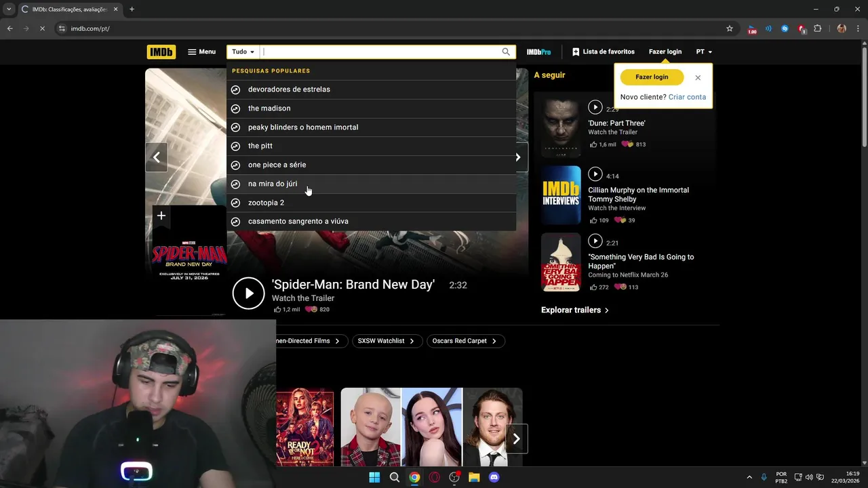
Task: Select suggestion one piece a série
Action: tap(371, 165)
